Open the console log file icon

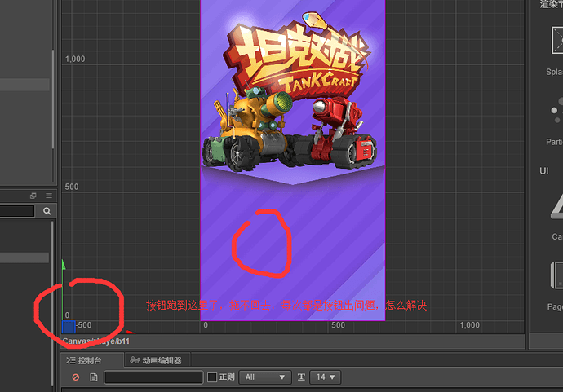pos(93,377)
